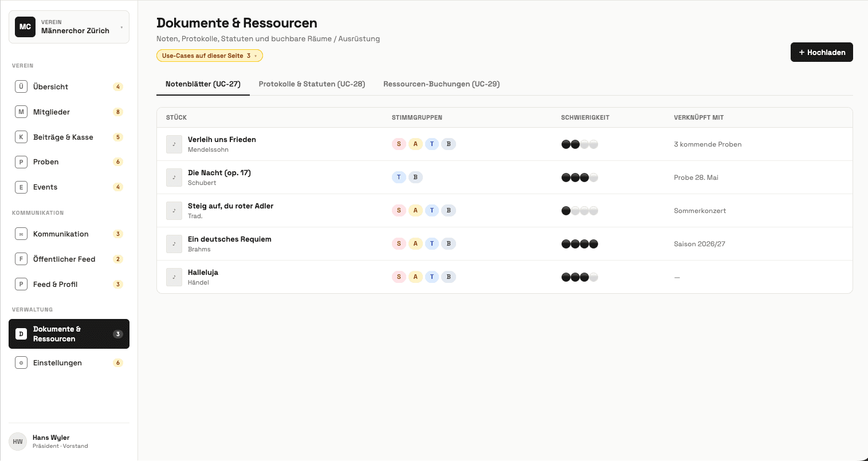Image resolution: width=868 pixels, height=461 pixels.
Task: Open Hans Wyler profile menu
Action: click(x=69, y=442)
